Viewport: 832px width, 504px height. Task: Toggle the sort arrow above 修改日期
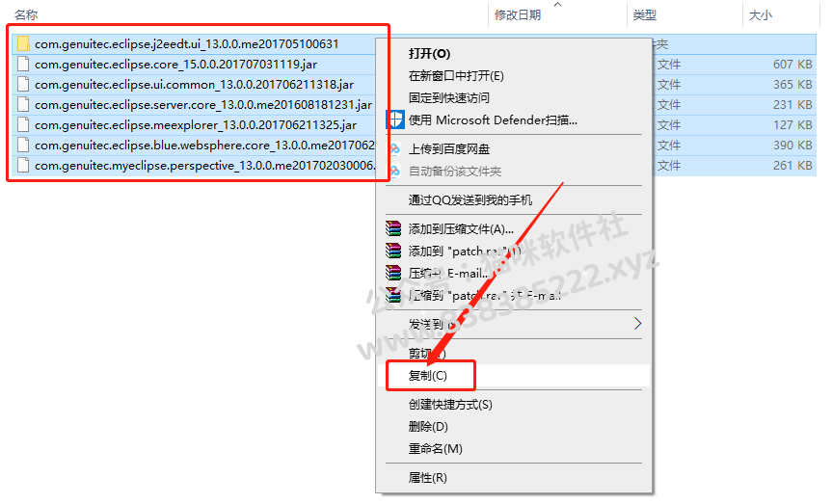pyautogui.click(x=557, y=4)
